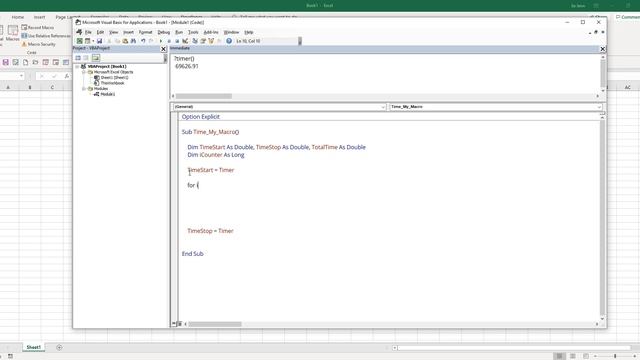Open the Add-Ins menu
Screen dimensions: 640x360
[211, 32]
